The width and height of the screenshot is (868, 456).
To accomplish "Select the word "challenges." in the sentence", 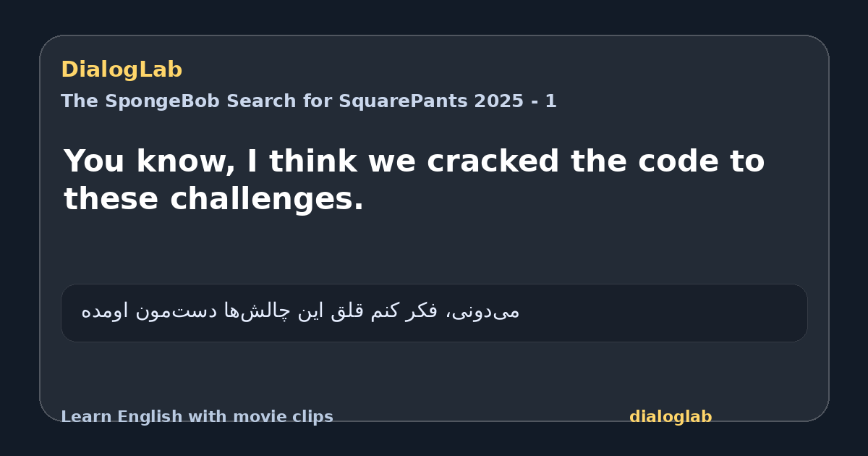I will tap(267, 199).
